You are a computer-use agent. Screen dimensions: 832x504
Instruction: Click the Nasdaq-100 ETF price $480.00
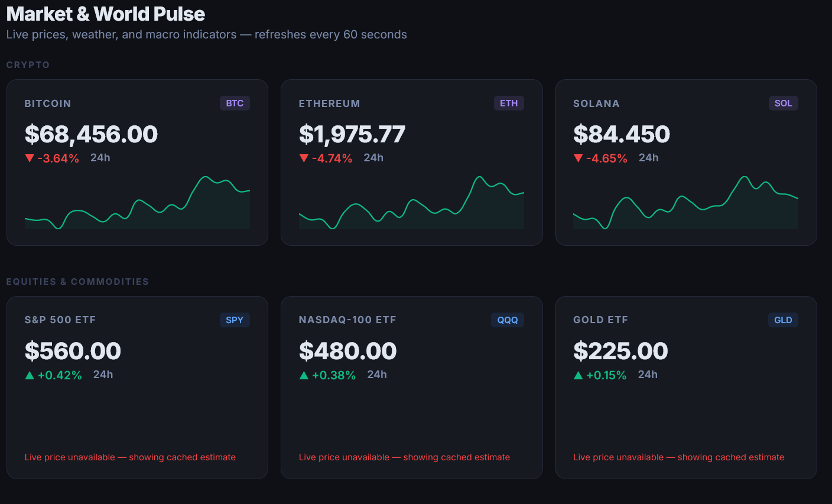click(x=347, y=352)
